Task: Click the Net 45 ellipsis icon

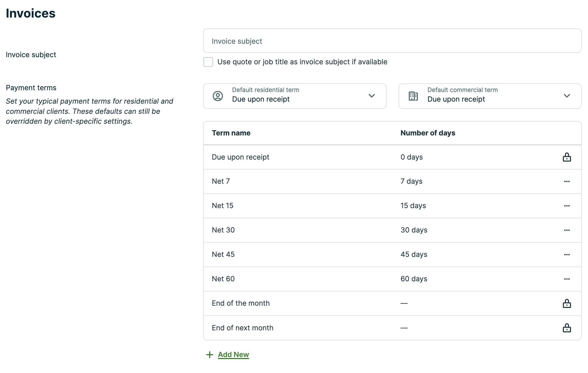Action: tap(567, 255)
